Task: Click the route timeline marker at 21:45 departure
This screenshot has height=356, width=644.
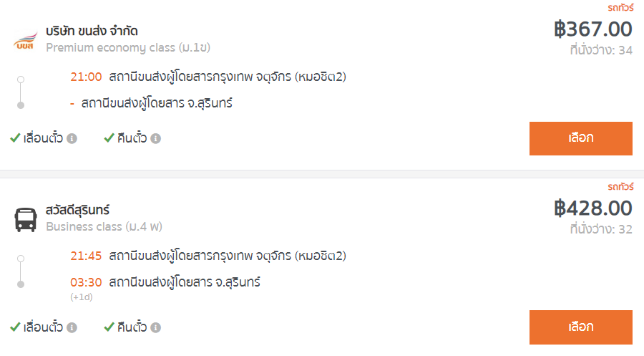Action: coord(21,259)
